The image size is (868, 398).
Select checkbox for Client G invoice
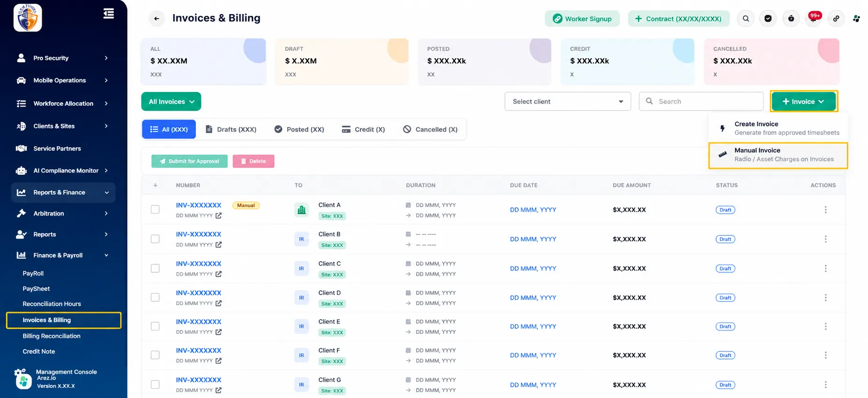point(155,385)
